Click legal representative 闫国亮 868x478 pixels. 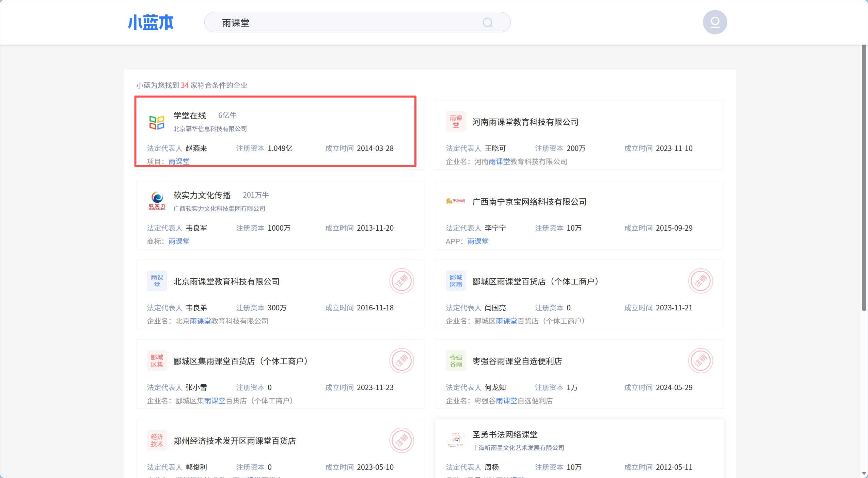(495, 308)
